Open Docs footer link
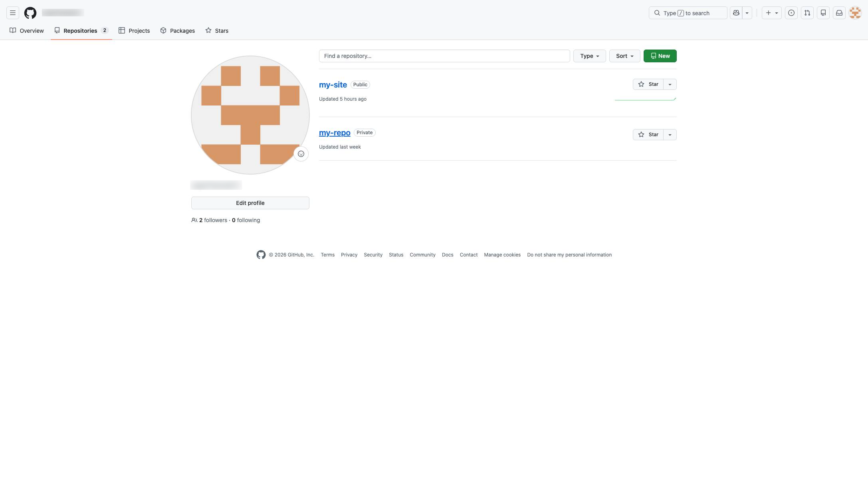 tap(448, 255)
